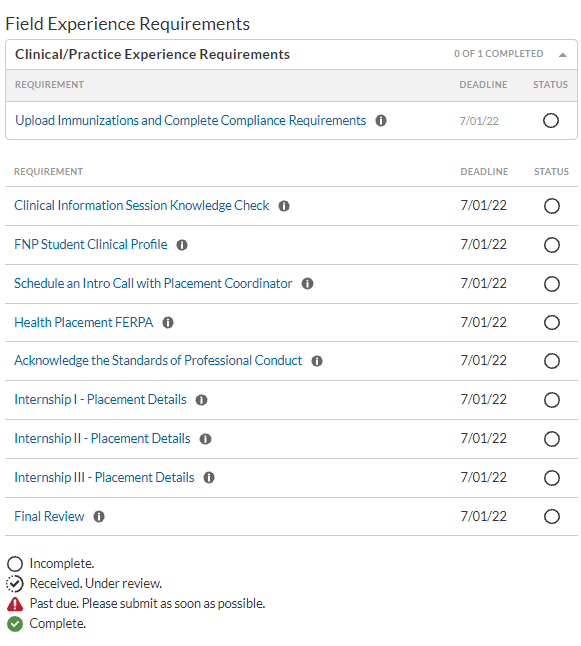This screenshot has width=581, height=646.
Task: Click info icon beside Final Review
Action: [99, 517]
